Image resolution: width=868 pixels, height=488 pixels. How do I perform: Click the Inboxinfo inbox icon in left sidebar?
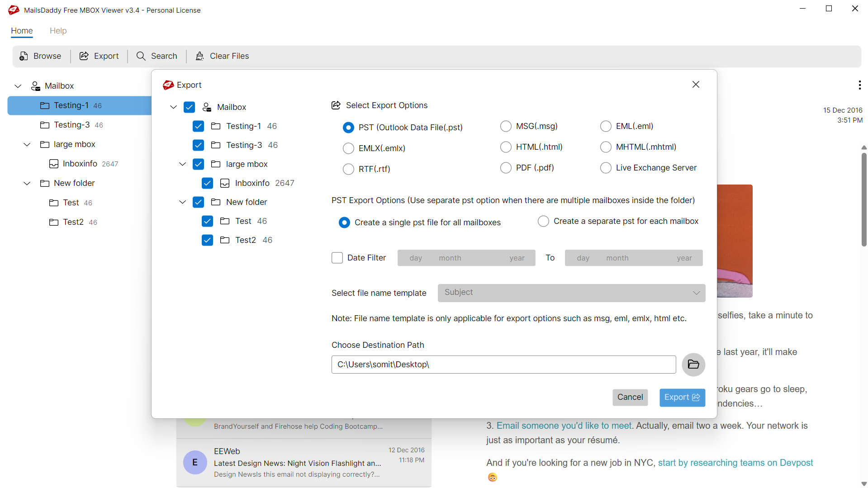tap(54, 164)
